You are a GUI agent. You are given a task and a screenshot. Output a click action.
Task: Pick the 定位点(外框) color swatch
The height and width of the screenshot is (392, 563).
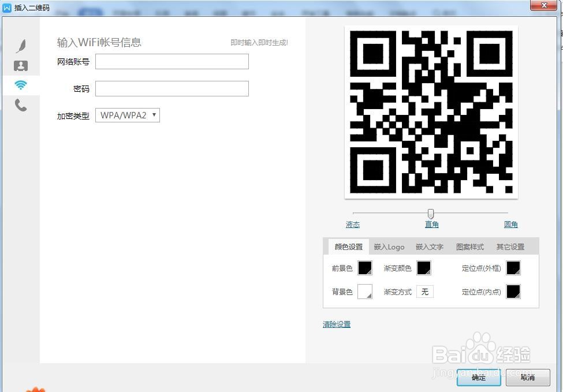click(513, 268)
